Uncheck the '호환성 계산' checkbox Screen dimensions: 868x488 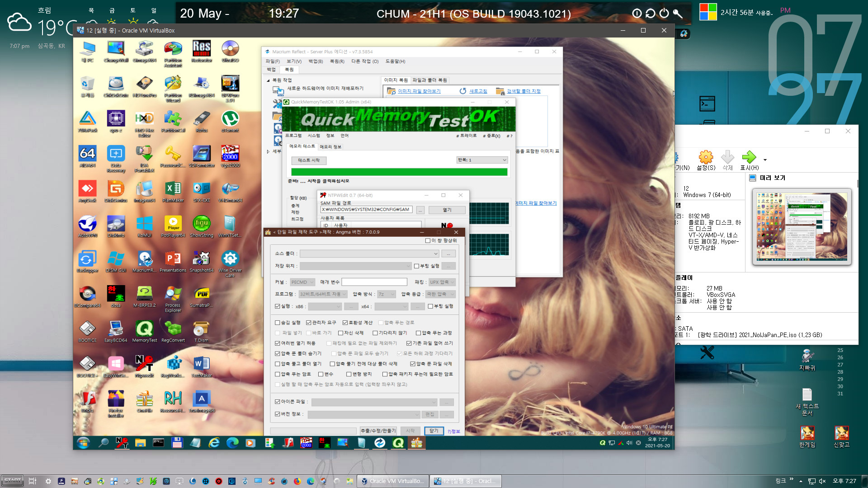coord(345,323)
